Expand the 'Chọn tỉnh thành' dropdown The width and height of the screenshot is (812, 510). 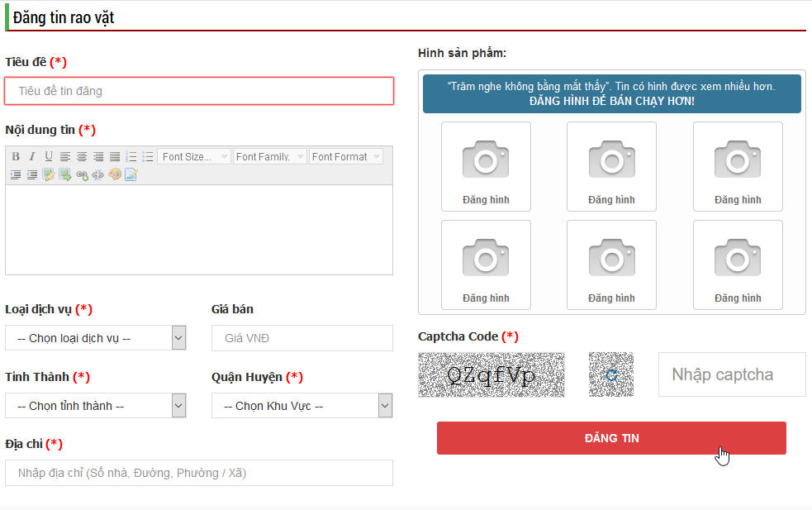[x=95, y=405]
